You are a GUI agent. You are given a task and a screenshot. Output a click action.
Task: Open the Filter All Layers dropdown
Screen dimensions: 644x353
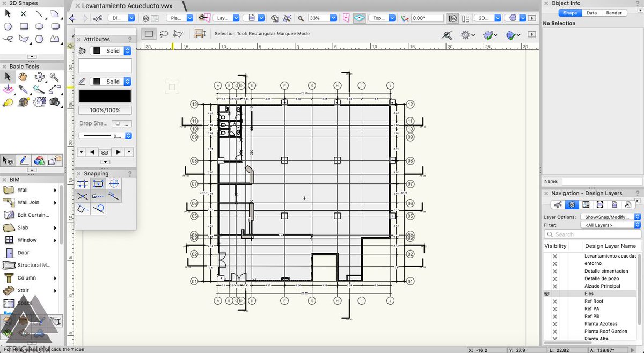(610, 225)
